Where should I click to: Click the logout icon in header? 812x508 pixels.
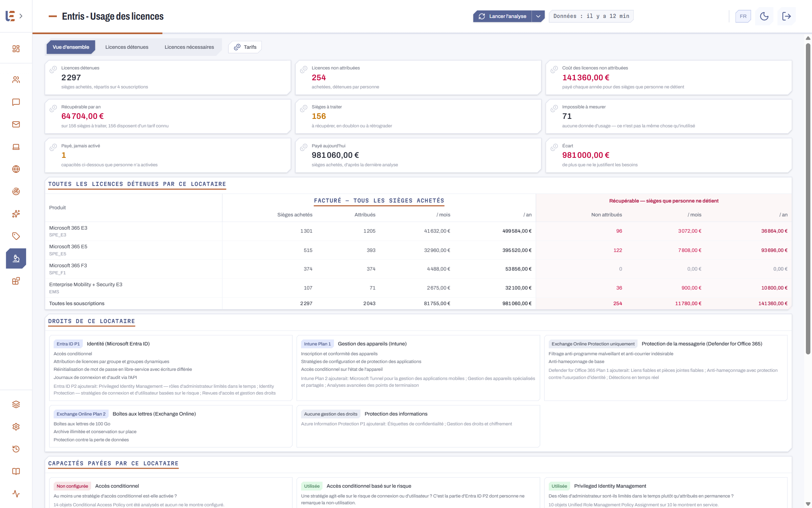point(787,16)
